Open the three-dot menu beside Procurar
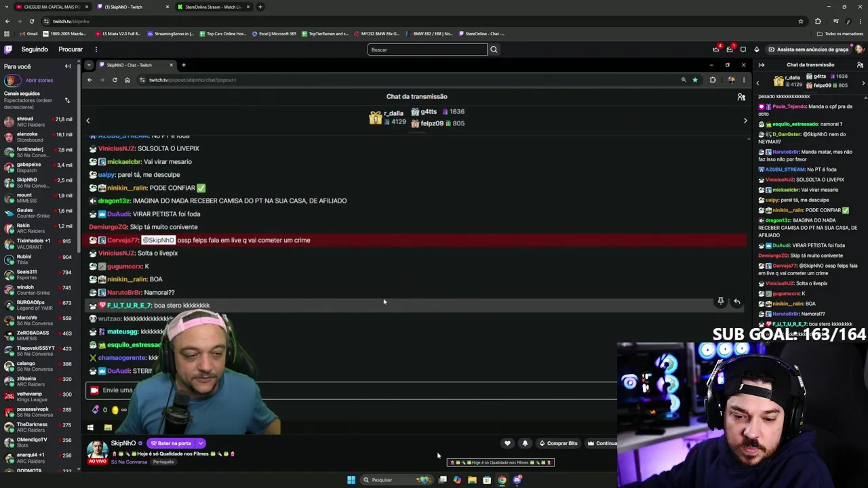868x488 pixels. [x=96, y=49]
